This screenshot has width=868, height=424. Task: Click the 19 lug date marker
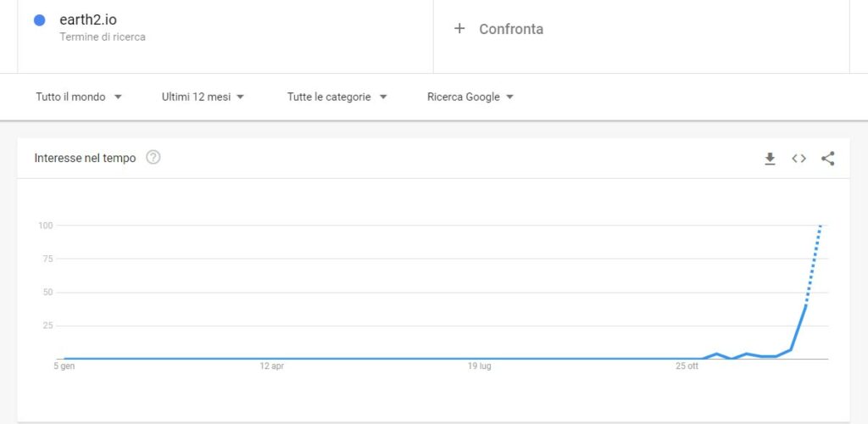coord(479,366)
